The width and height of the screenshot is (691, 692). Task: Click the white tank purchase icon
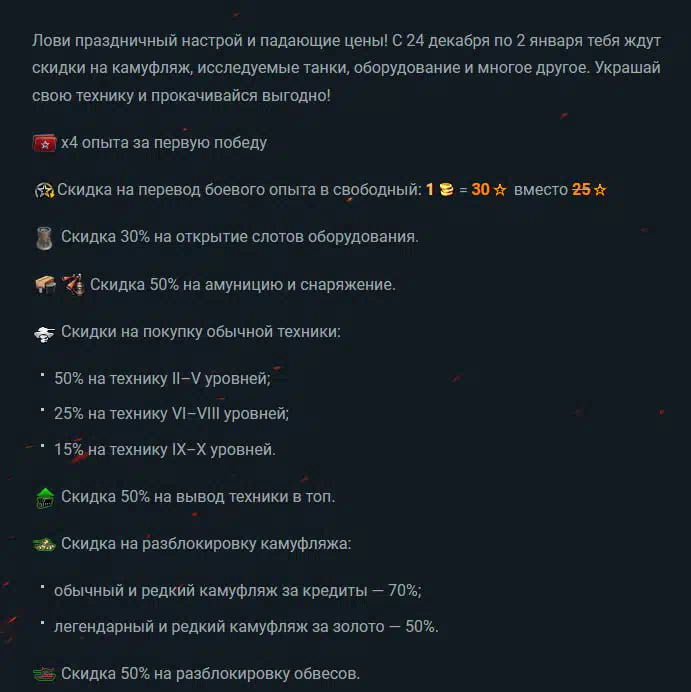[44, 334]
